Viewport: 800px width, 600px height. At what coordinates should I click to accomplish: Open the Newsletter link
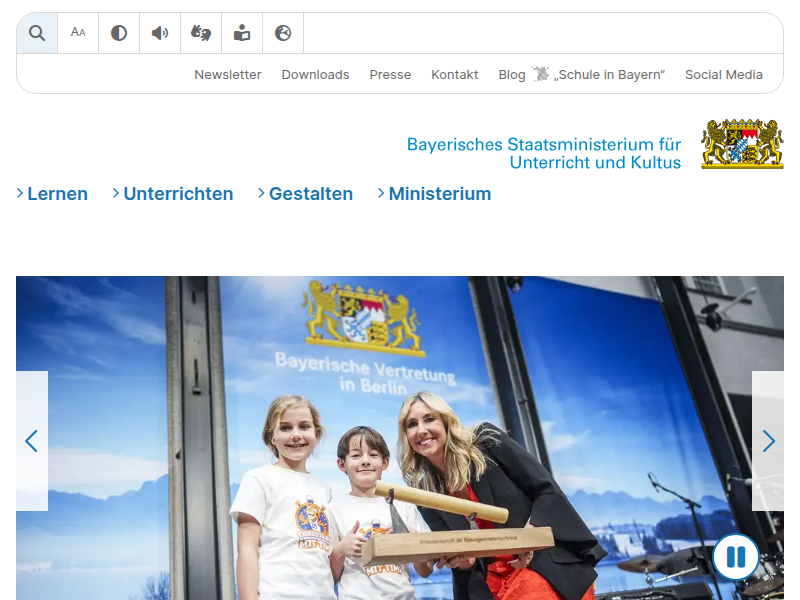point(228,75)
